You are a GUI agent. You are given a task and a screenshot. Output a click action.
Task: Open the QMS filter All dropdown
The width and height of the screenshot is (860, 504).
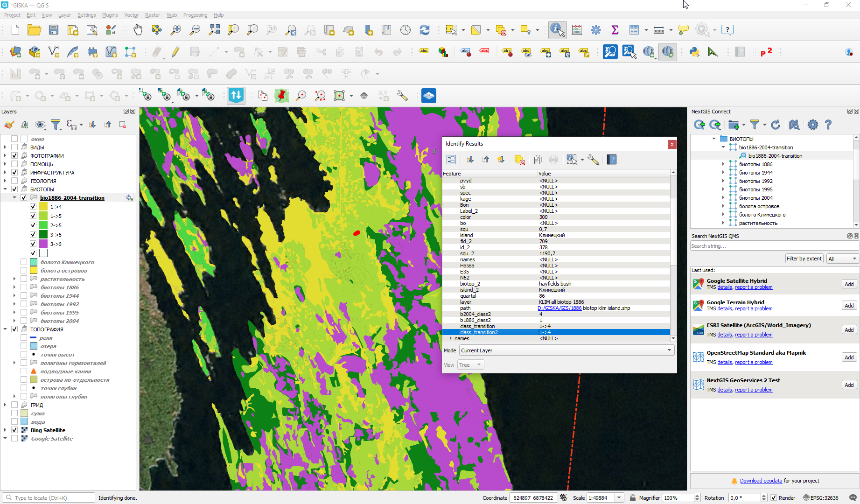(842, 259)
